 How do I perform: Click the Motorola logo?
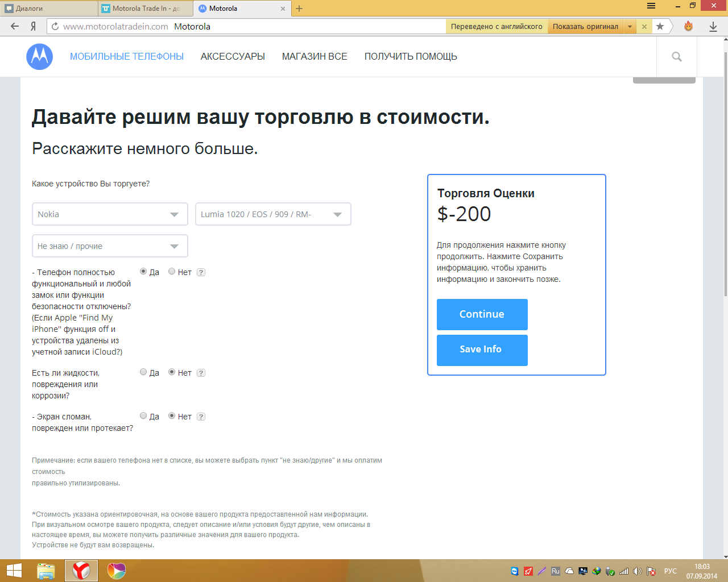40,57
